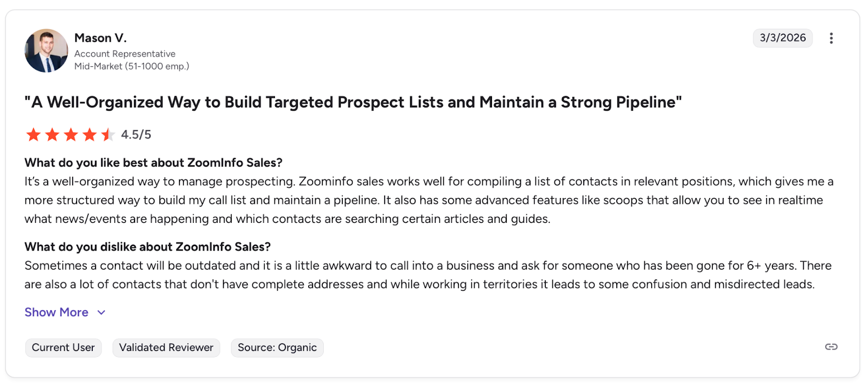The height and width of the screenshot is (384, 868).
Task: Click the 'What do you dislike' heading
Action: click(x=148, y=247)
